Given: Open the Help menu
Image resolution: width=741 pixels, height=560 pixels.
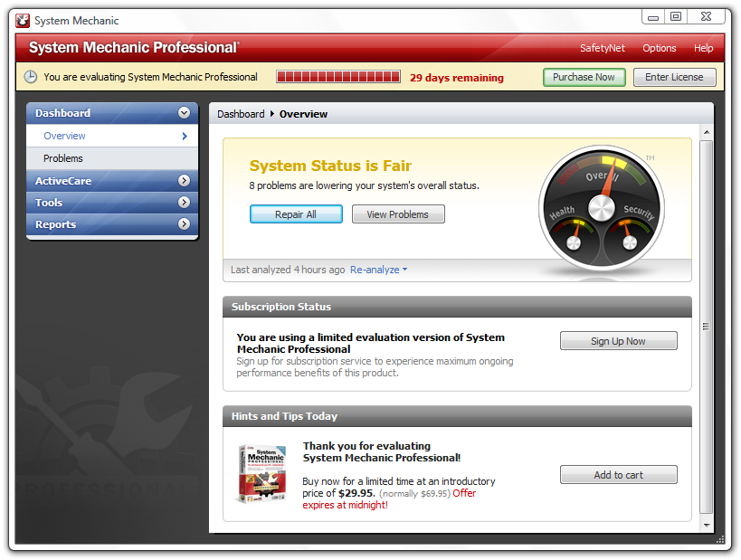Looking at the screenshot, I should [x=703, y=48].
